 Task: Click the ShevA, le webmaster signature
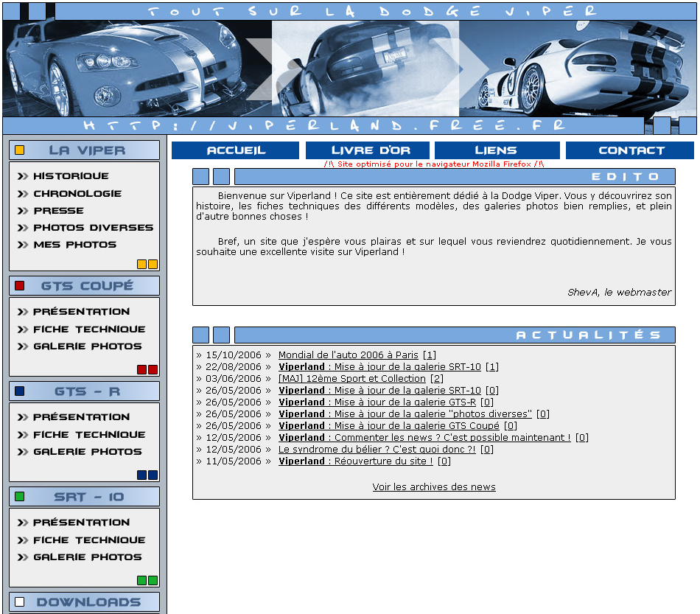(619, 292)
